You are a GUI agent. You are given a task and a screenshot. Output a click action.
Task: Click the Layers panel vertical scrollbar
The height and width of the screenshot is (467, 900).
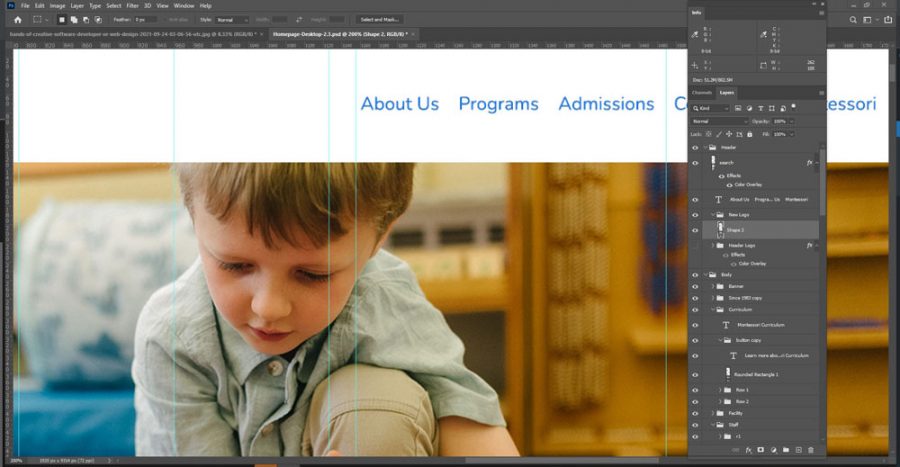click(822, 181)
